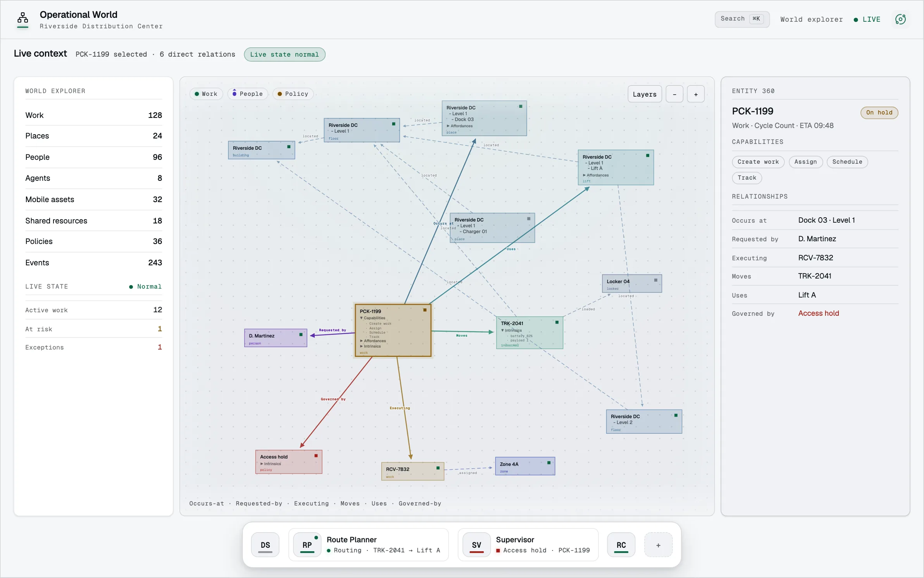Toggle the Policy layer filter chip

pyautogui.click(x=293, y=94)
